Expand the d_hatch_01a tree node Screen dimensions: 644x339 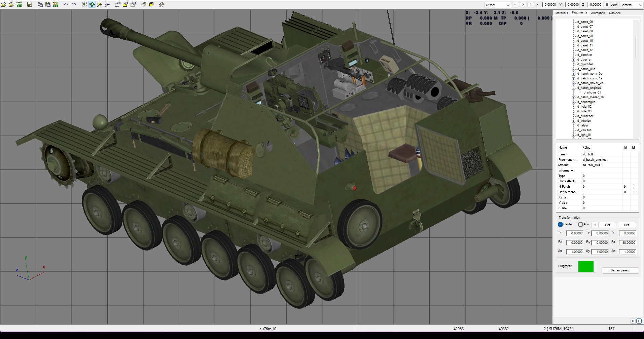click(x=573, y=69)
